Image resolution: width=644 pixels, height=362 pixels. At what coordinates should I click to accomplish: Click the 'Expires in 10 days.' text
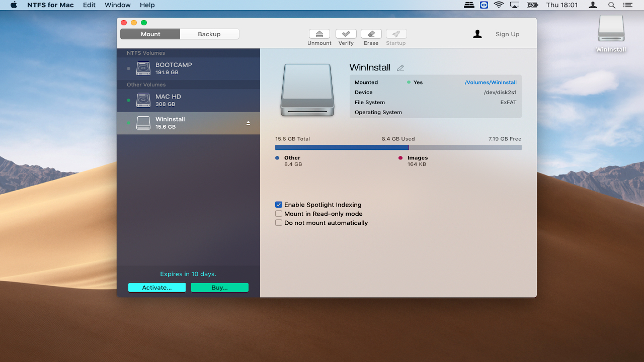(188, 274)
